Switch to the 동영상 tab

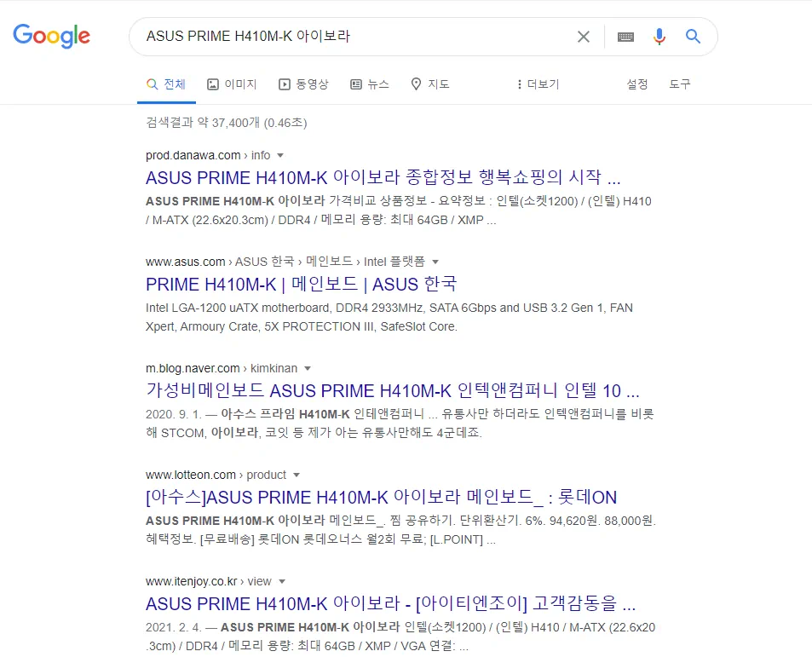click(303, 84)
